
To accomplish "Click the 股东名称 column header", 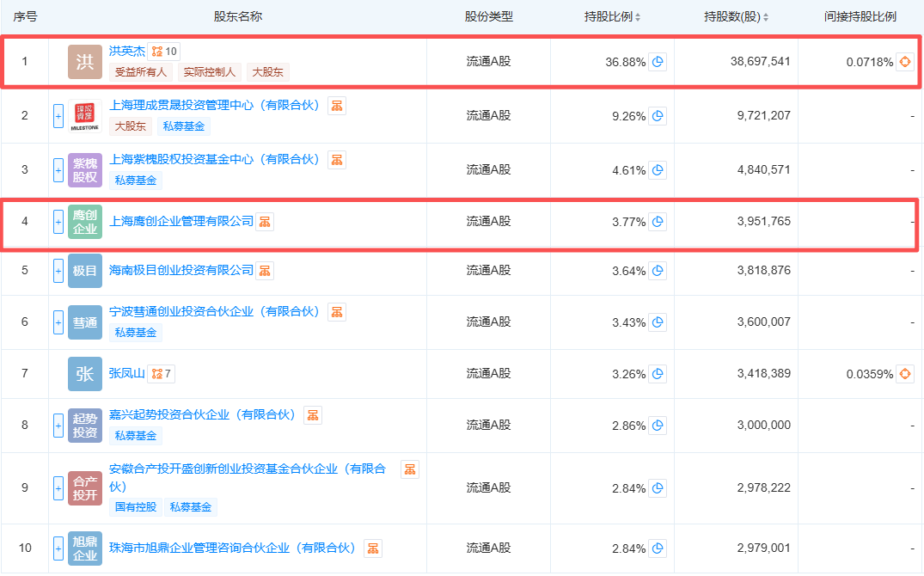I will [x=237, y=16].
